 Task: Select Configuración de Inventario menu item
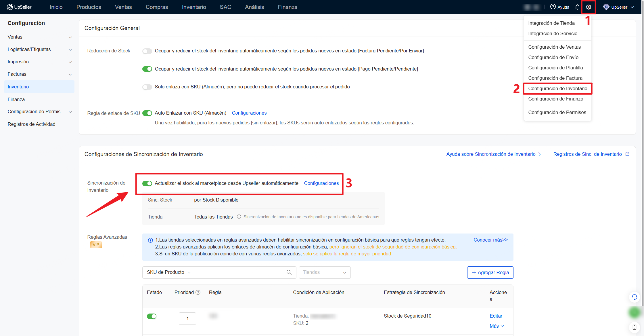coord(557,88)
